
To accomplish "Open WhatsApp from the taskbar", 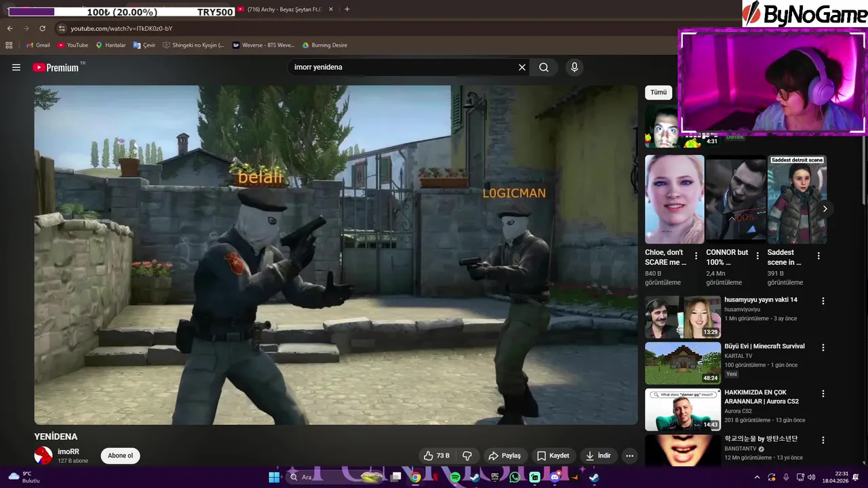I will click(515, 477).
